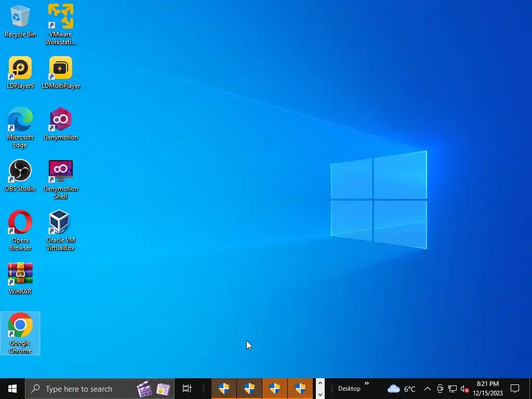Select the WinRAR desktop shortcut
This screenshot has height=399, width=532.
click(20, 278)
